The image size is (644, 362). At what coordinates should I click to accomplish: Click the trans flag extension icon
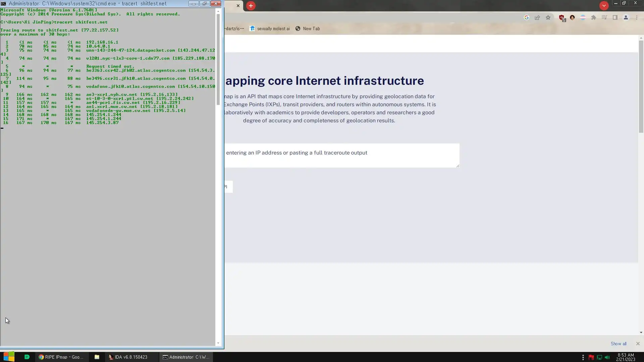click(583, 18)
